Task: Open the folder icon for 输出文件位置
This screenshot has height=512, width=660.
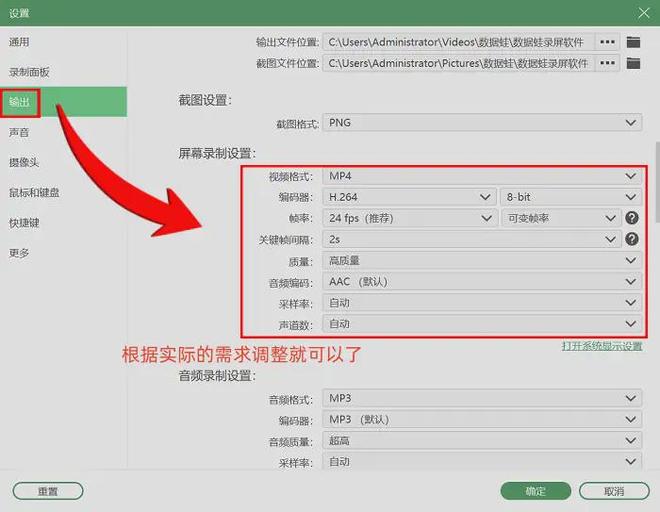Action: tap(633, 42)
